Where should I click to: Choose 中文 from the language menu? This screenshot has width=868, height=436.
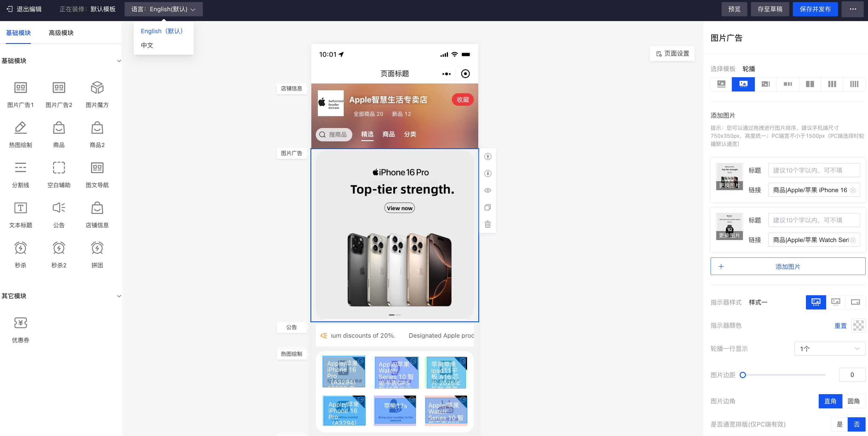147,45
